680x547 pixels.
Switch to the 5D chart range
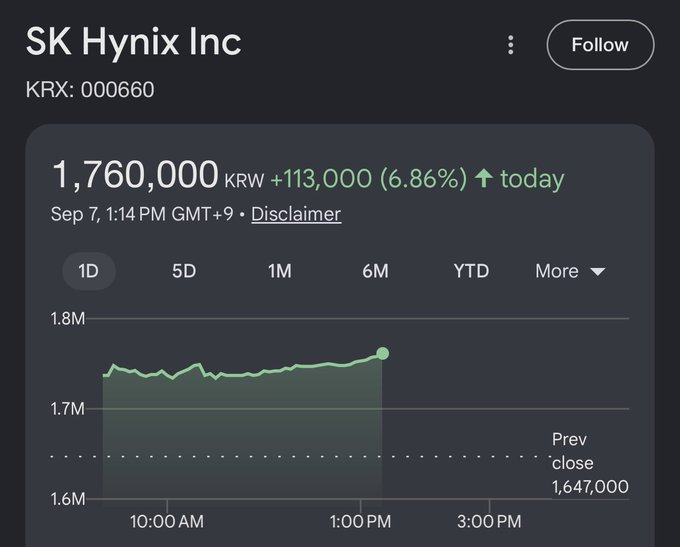click(x=184, y=271)
